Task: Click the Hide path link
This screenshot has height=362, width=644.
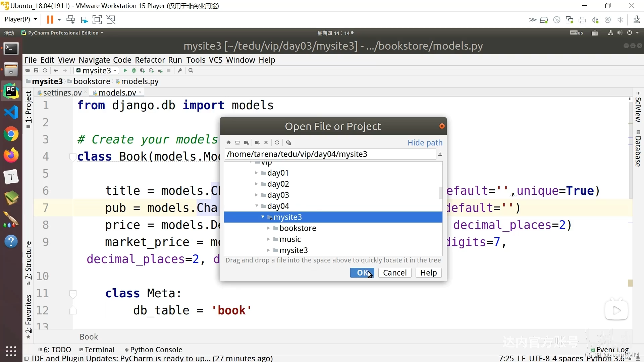Action: (x=425, y=143)
